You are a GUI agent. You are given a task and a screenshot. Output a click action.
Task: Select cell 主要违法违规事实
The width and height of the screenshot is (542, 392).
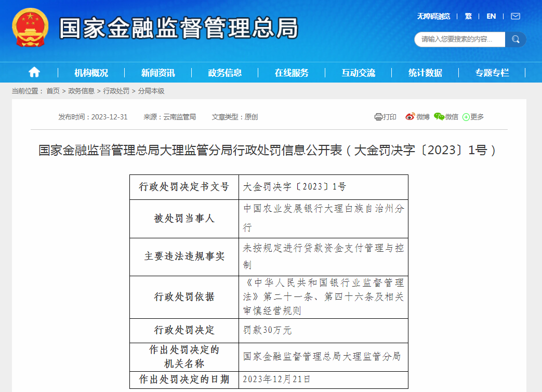[184, 256]
